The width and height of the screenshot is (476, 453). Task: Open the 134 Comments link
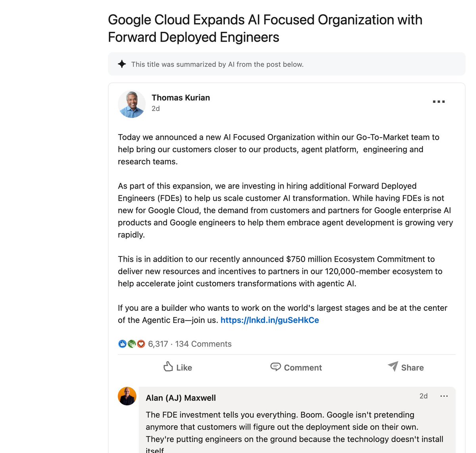pyautogui.click(x=203, y=344)
